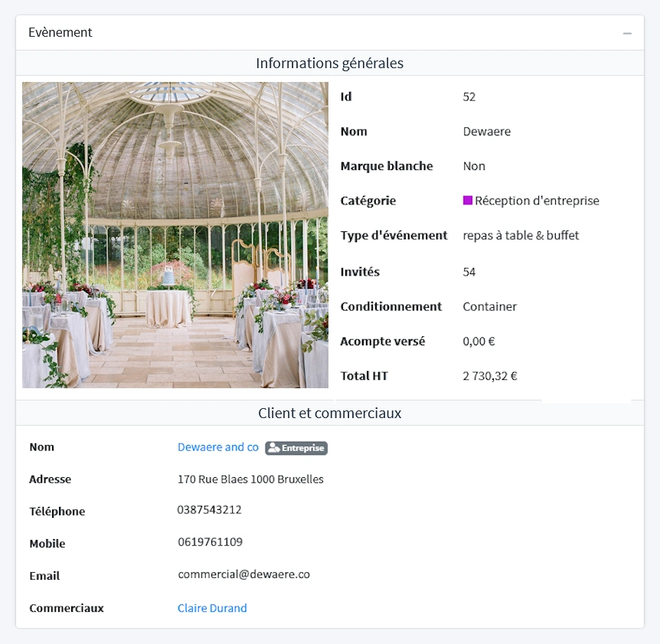Click the Réception d'entreprise category text
The height and width of the screenshot is (644, 660).
tap(537, 201)
